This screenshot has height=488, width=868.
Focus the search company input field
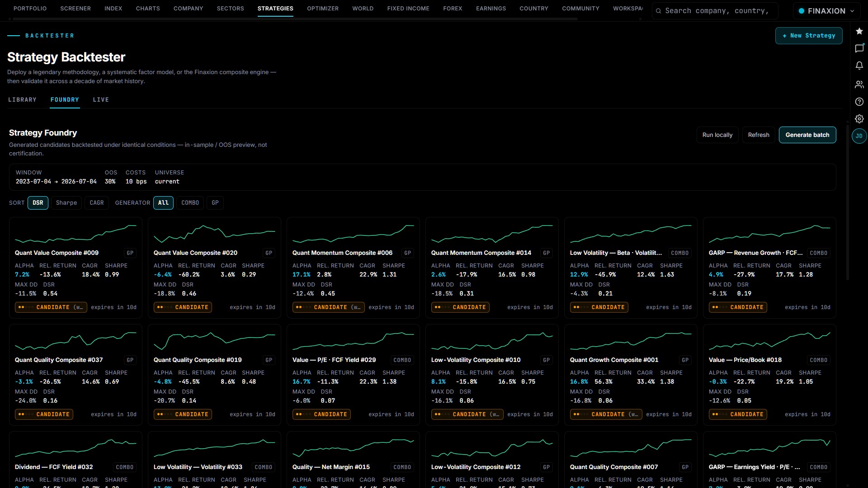[720, 11]
